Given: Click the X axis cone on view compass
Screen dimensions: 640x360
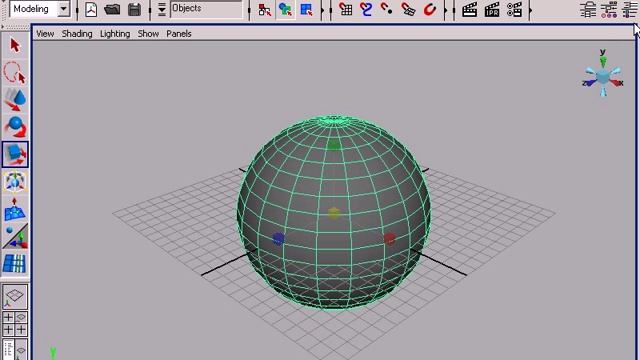Looking at the screenshot, I should [616, 83].
